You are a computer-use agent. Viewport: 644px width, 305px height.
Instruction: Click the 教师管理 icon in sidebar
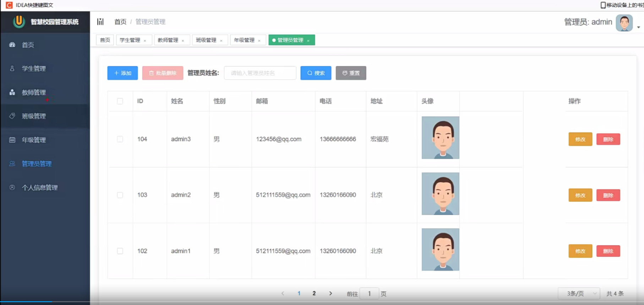pyautogui.click(x=12, y=92)
